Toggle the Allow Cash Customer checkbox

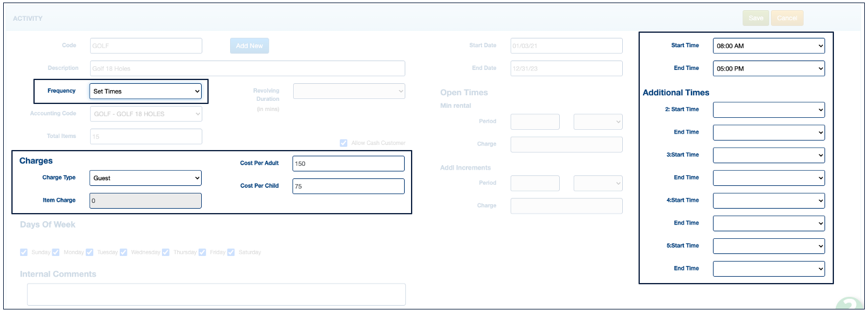click(x=344, y=143)
